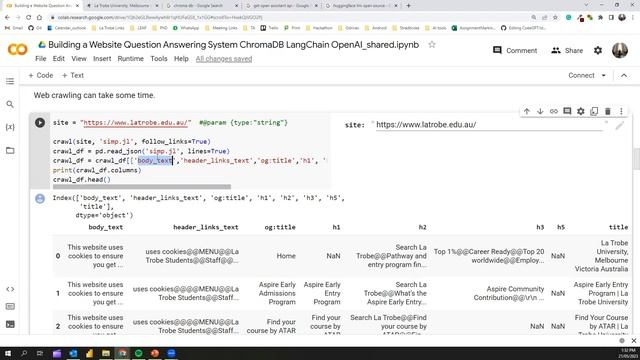Add a new Code cell
Image resolution: width=640 pixels, height=360 pixels.
(x=41, y=76)
